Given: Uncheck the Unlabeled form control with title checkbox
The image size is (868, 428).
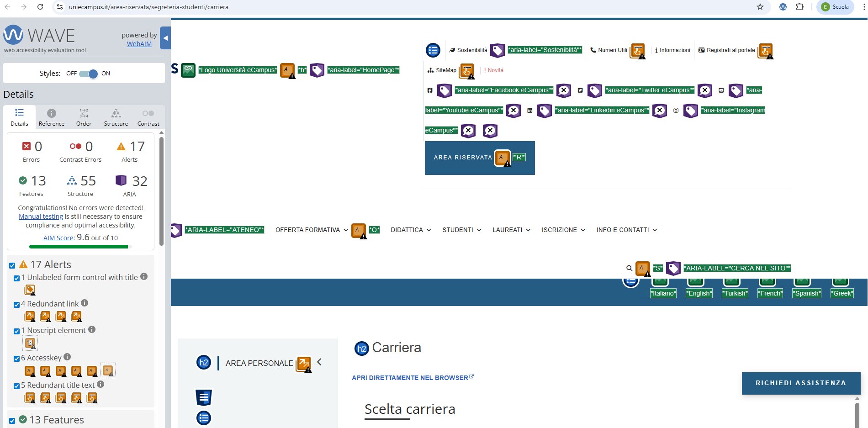Looking at the screenshot, I should 16,278.
